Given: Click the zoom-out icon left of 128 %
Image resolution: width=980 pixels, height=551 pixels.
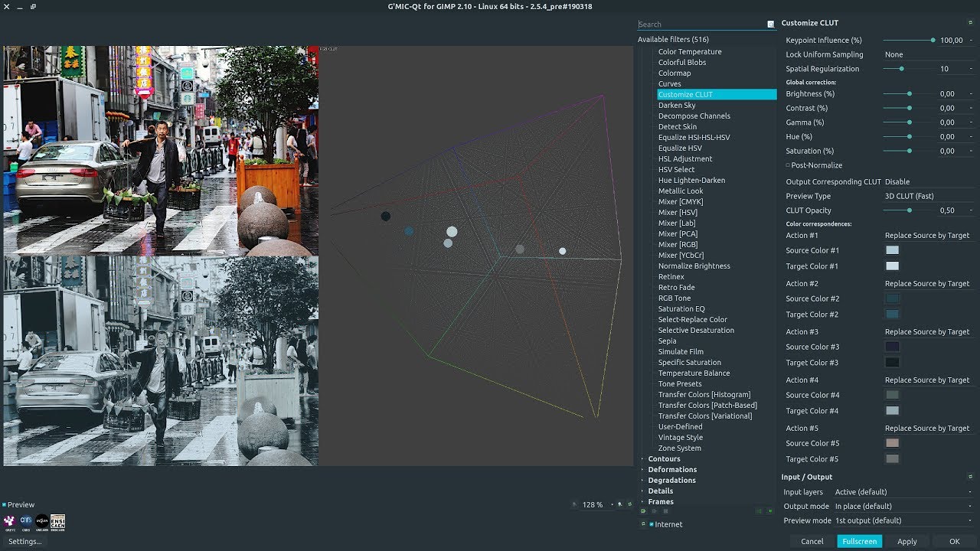Looking at the screenshot, I should tap(574, 504).
